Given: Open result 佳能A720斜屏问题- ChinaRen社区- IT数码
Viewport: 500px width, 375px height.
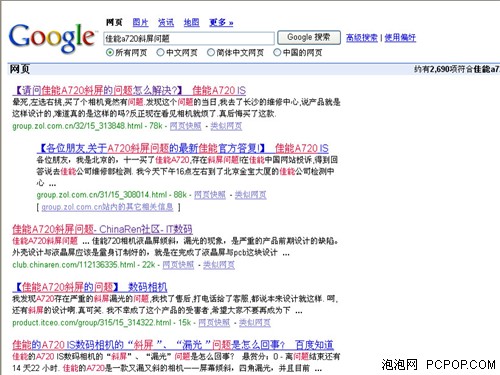Looking at the screenshot, I should pyautogui.click(x=102, y=229).
